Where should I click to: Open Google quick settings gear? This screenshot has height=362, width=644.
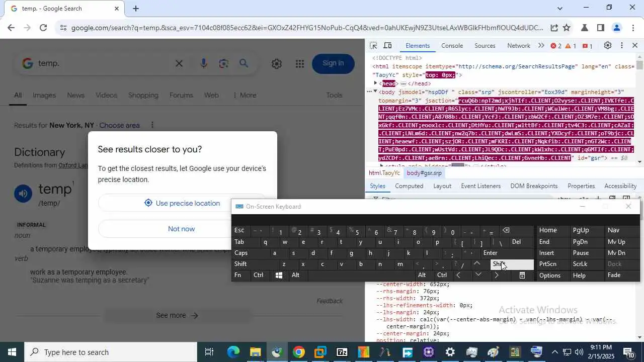click(x=276, y=63)
